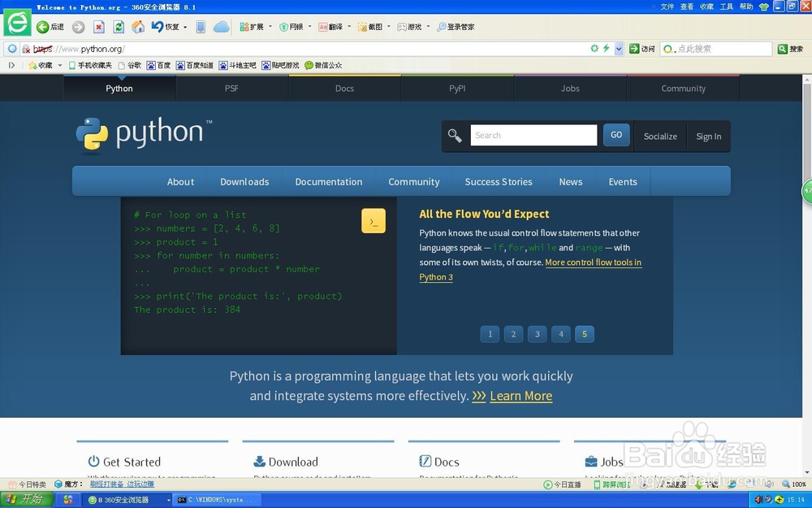Open the 查看 menu
This screenshot has height=508, width=812.
point(687,7)
